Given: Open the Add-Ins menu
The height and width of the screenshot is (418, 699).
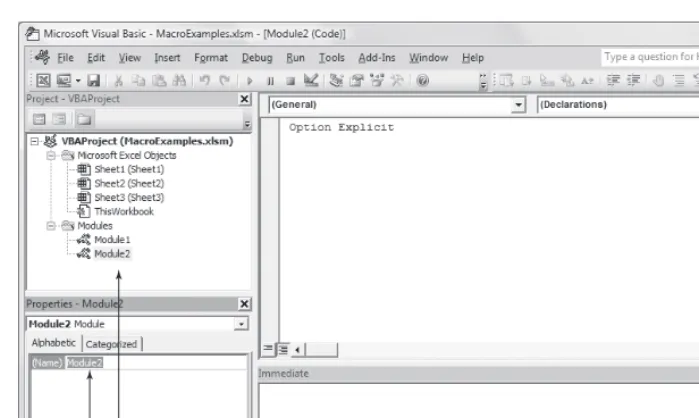Looking at the screenshot, I should coord(377,57).
